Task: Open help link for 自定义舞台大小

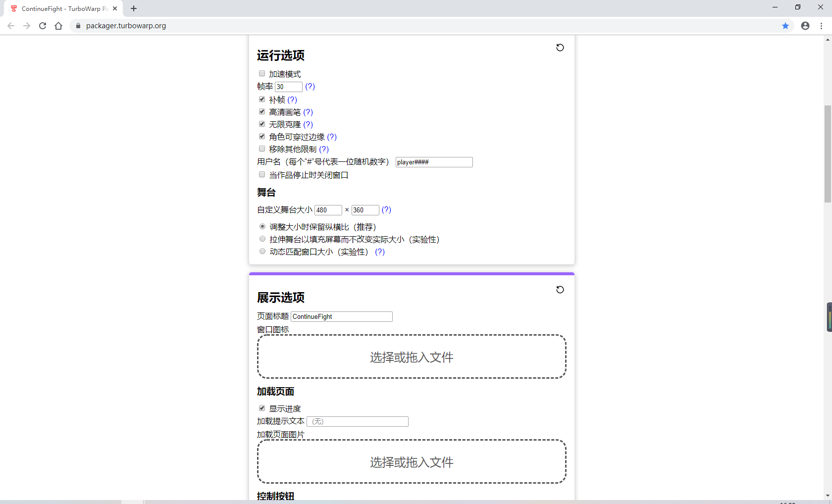Action: pyautogui.click(x=386, y=209)
